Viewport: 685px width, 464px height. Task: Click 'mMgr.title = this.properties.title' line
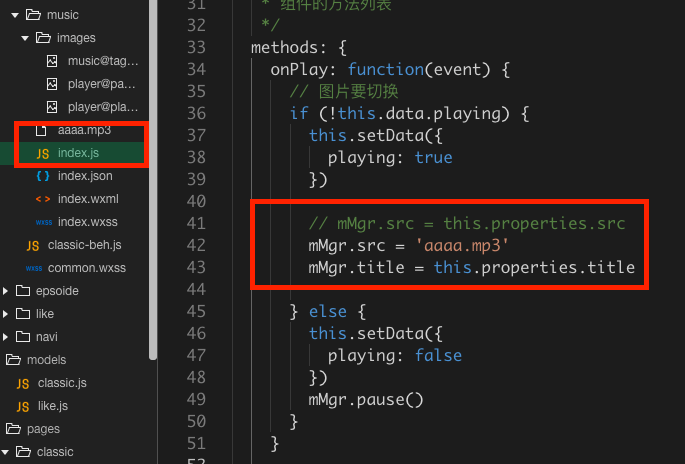point(471,267)
